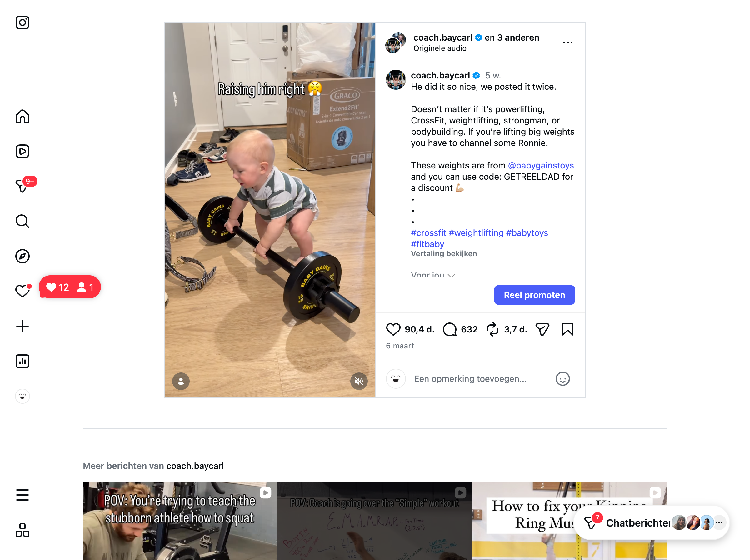Open the notifications heart in sidebar
Screen dimensions: 750x560
coord(22,291)
